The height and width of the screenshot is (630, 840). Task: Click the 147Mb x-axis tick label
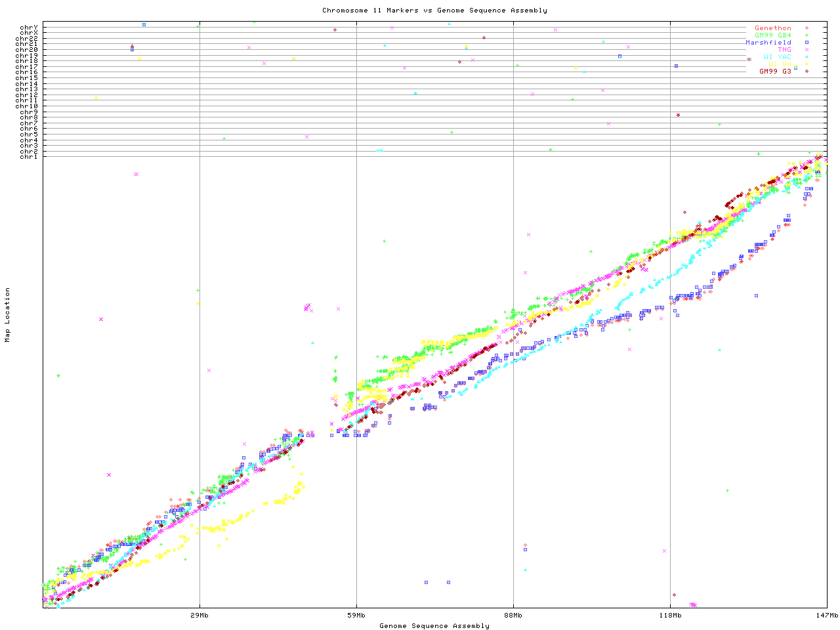(827, 616)
